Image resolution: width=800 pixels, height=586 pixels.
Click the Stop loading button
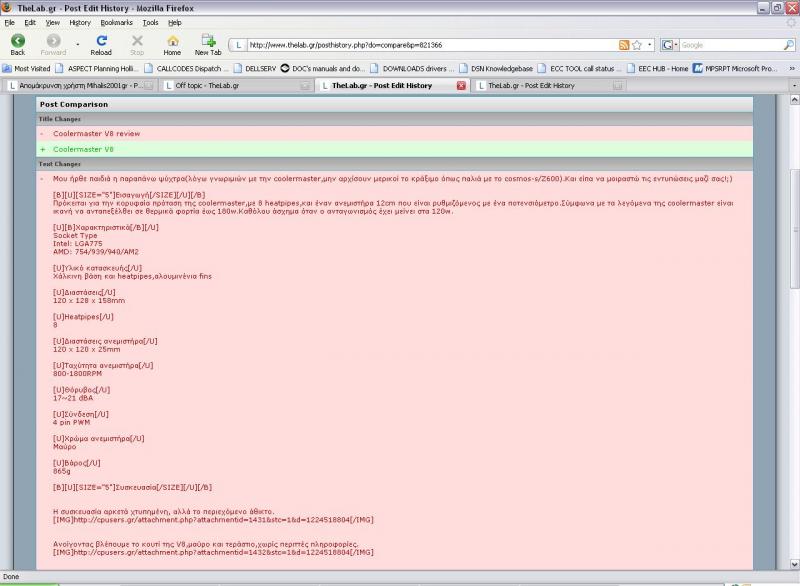(137, 45)
